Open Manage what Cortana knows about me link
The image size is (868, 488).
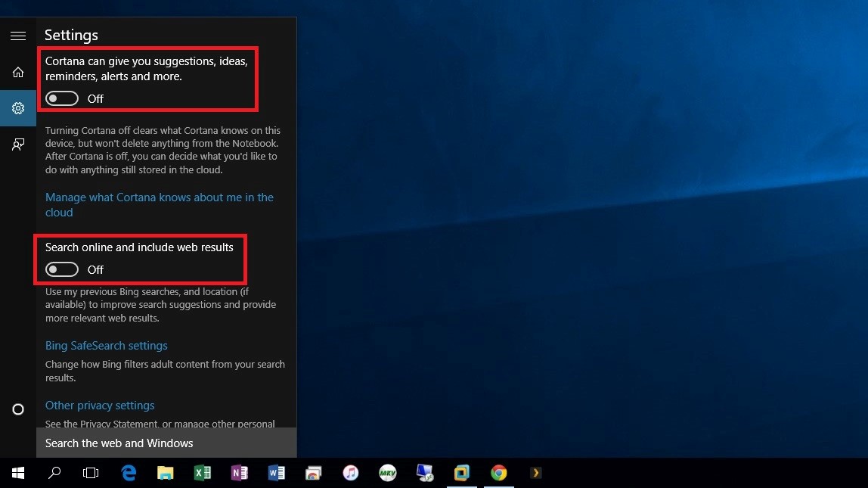point(160,205)
